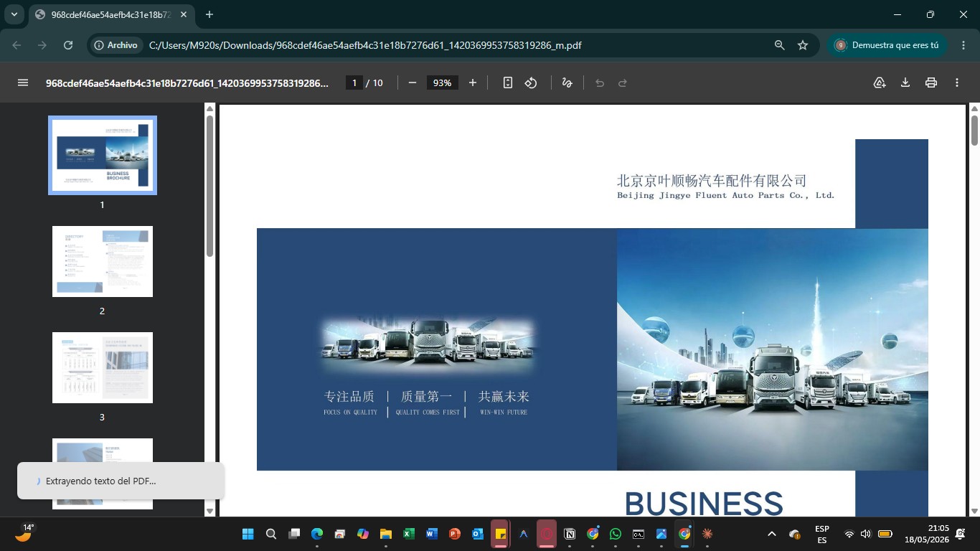
Task: Select page 2 thumbnail
Action: tap(103, 261)
